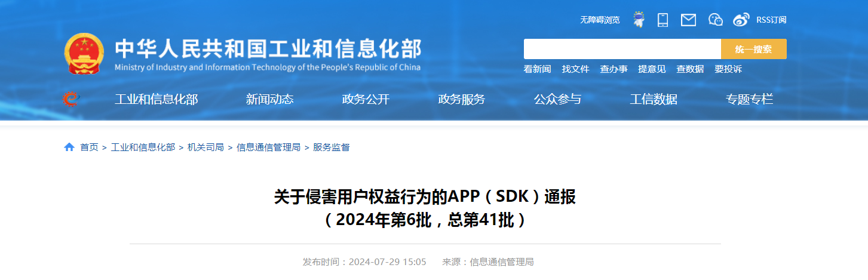The height and width of the screenshot is (280, 868).
Task: Click the subtitle （2024年第6批，总第41批）
Action: point(425,220)
